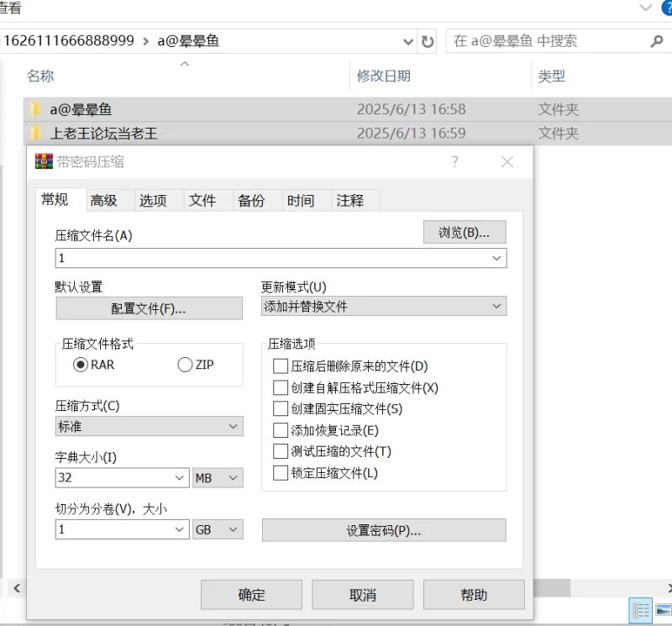Select the ZIP archive format
Screen dimensions: 672x626
click(x=185, y=365)
